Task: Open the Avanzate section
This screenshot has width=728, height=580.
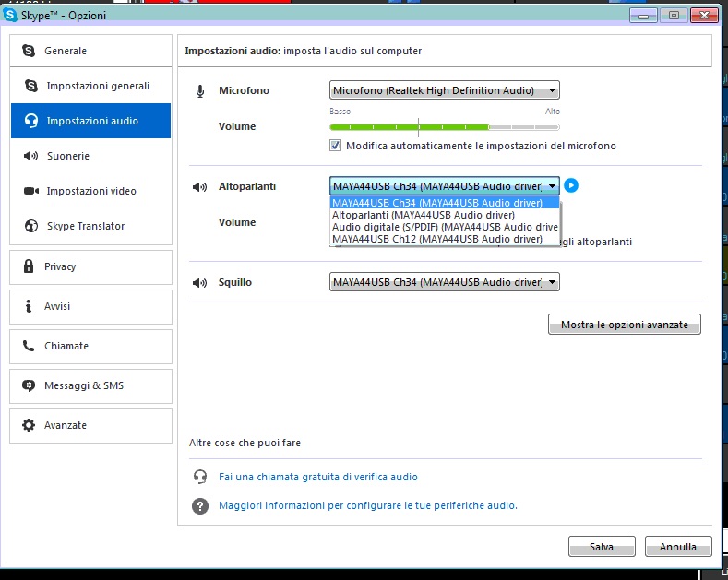Action: [x=91, y=425]
